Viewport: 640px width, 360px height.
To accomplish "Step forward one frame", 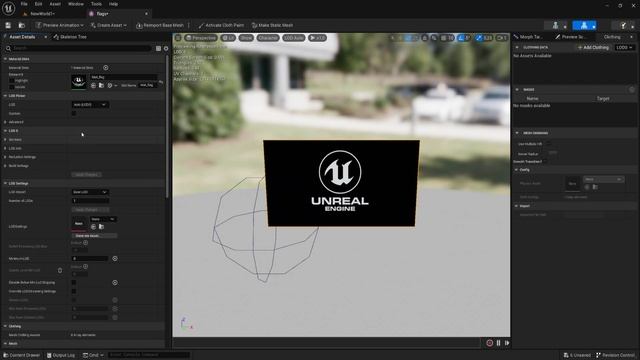I will [507, 343].
